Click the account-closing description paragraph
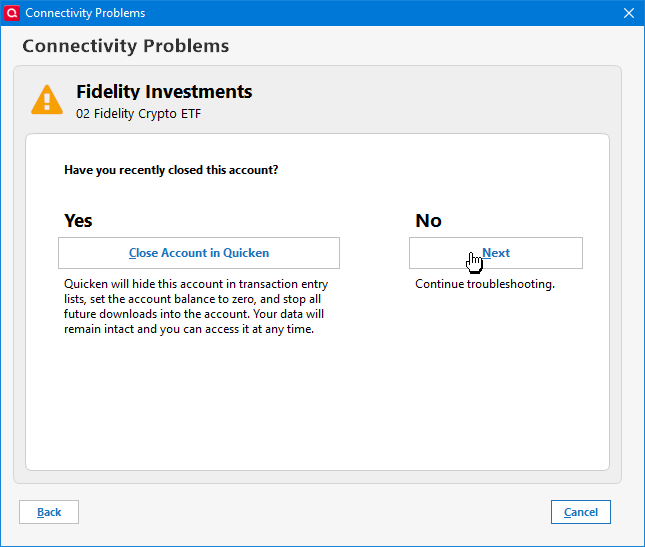The height and width of the screenshot is (547, 645). (190, 307)
